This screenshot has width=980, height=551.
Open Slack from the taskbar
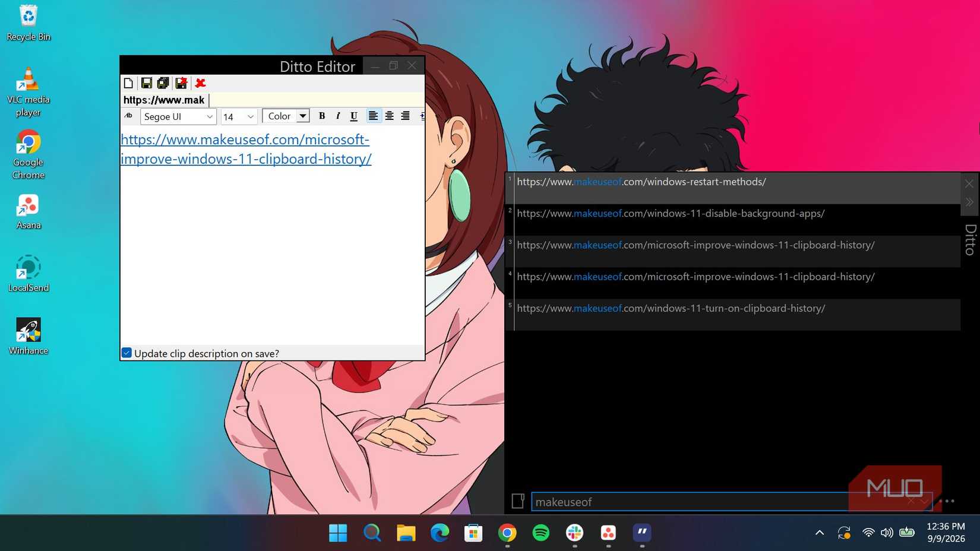tap(574, 533)
